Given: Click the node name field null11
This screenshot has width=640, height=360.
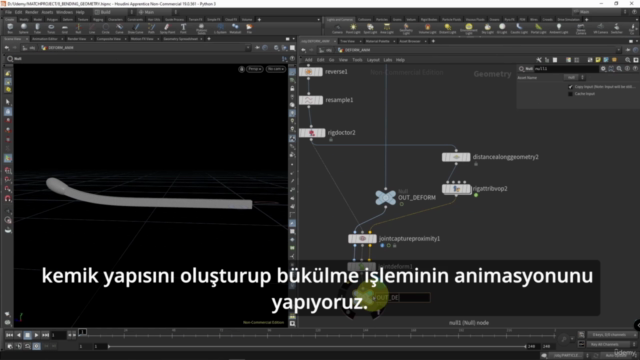Looking at the screenshot, I should click(x=566, y=69).
